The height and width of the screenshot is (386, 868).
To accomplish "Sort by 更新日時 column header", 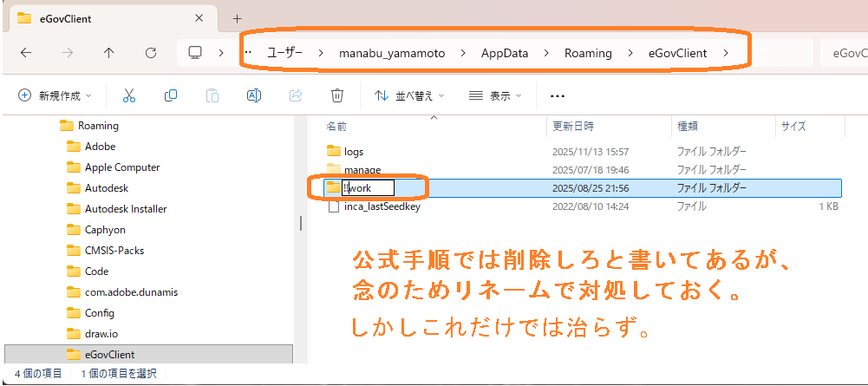I will pyautogui.click(x=573, y=126).
